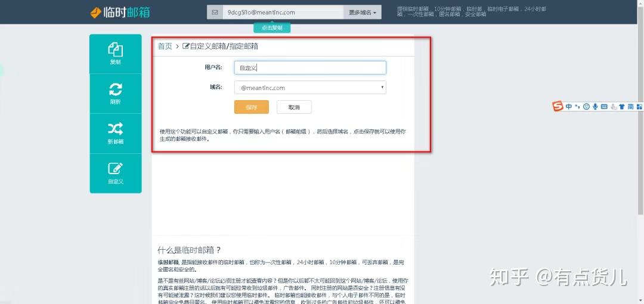644x304 pixels.
Task: Toggle the 中 Chinese/English input mode
Action: pos(569,106)
